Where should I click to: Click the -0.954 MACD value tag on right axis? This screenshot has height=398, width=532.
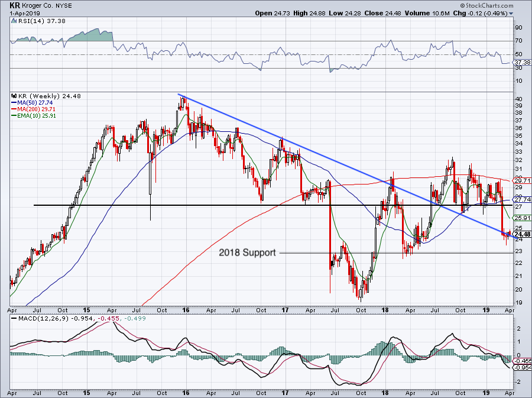click(523, 367)
